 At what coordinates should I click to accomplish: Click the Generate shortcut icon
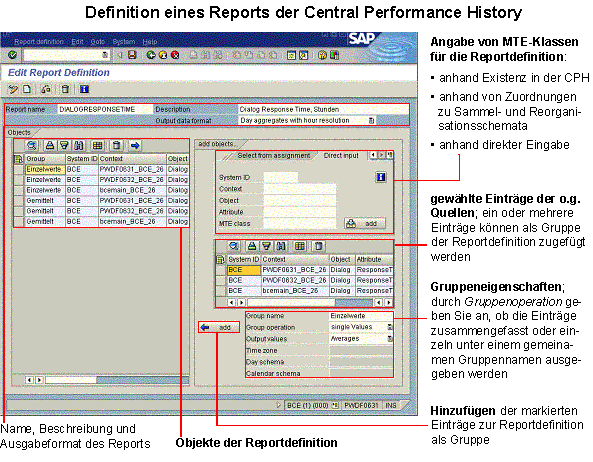point(303,55)
